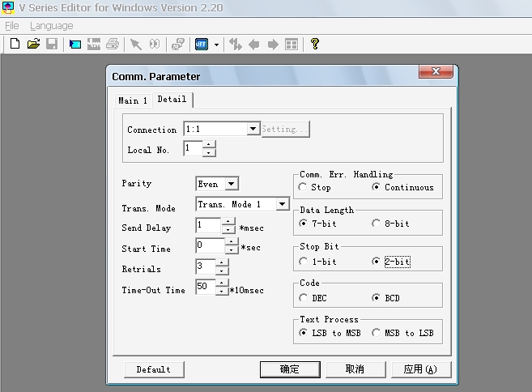Open the Parity dropdown
The height and width of the screenshot is (392, 532).
[232, 184]
